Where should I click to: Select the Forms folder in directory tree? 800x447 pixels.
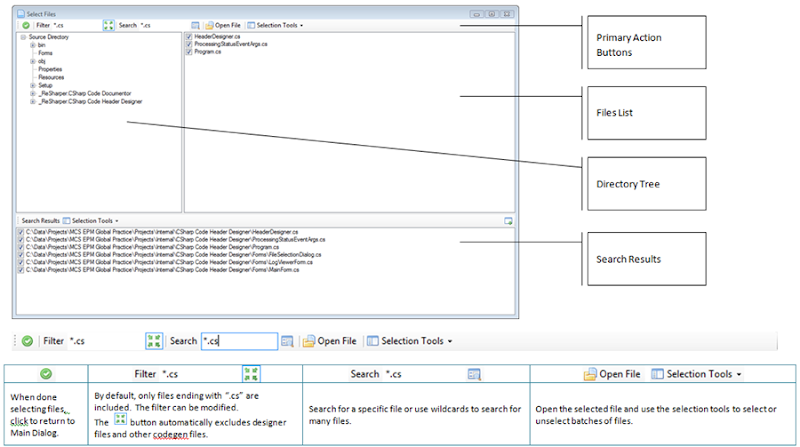[45, 53]
